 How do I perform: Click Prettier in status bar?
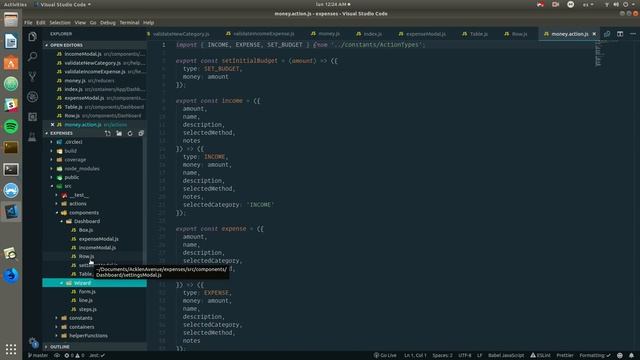[565, 356]
